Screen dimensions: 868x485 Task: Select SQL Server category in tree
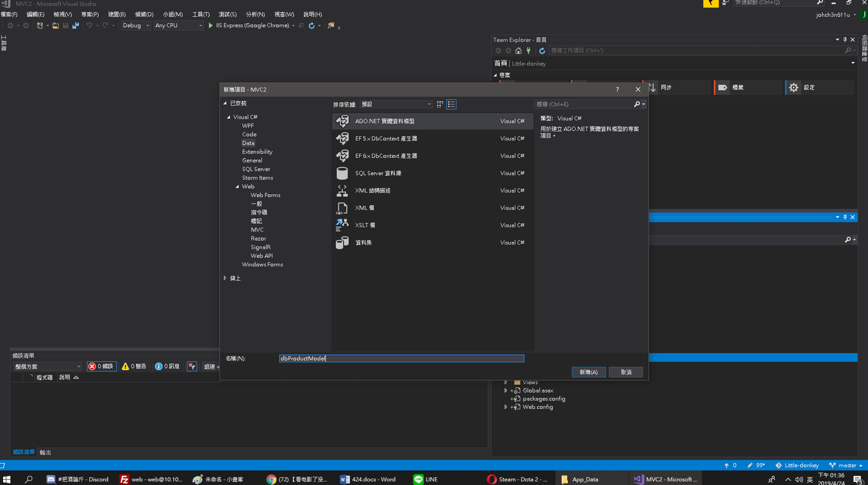click(256, 169)
